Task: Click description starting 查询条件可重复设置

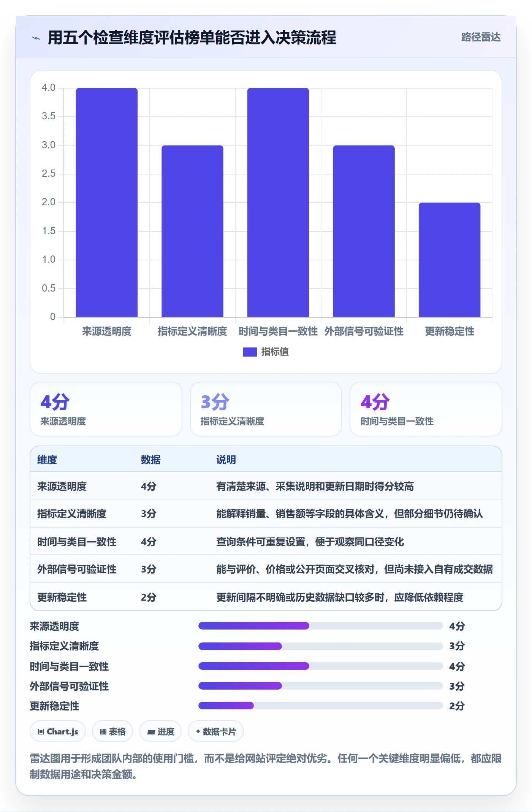Action: [x=310, y=542]
